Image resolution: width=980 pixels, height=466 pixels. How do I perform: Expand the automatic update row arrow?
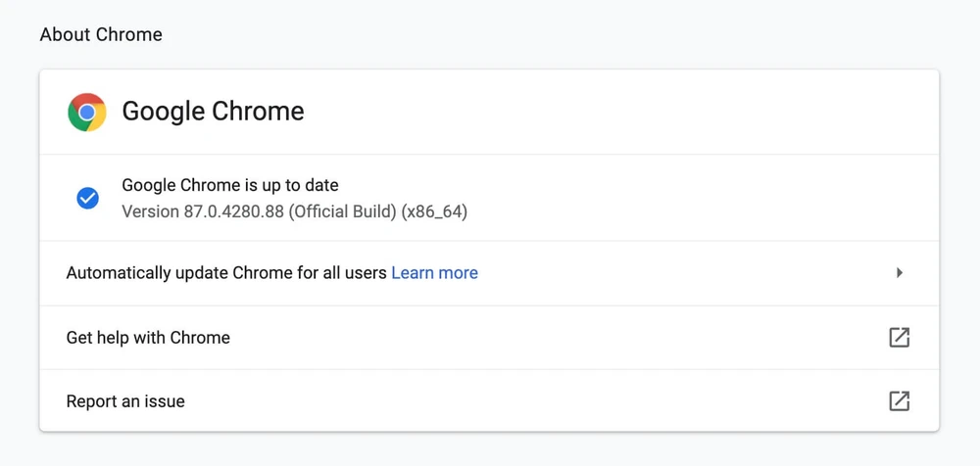tap(899, 273)
